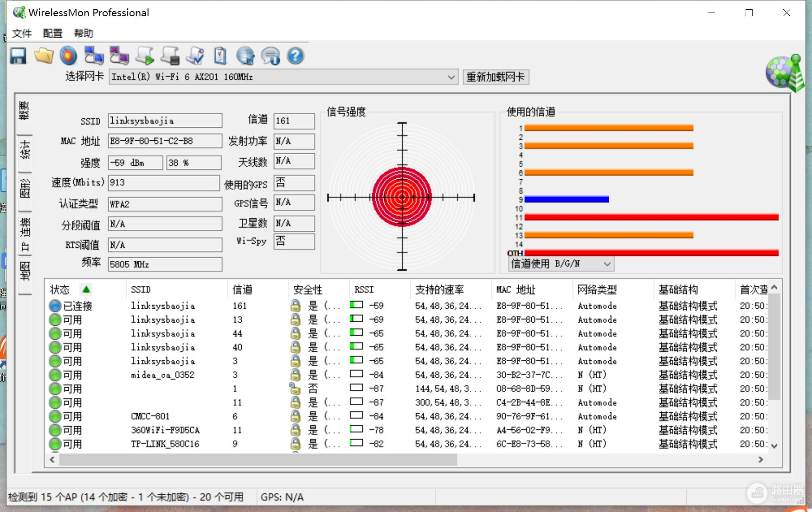Click the 重新加载网卡 button

click(496, 77)
